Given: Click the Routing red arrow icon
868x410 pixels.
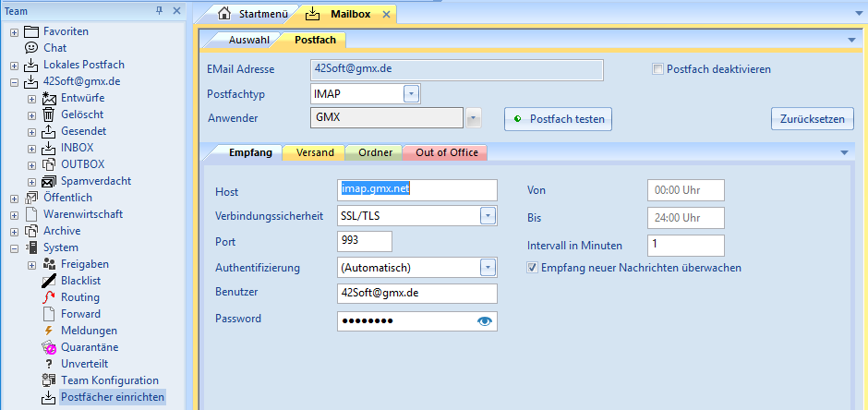Looking at the screenshot, I should (x=49, y=297).
